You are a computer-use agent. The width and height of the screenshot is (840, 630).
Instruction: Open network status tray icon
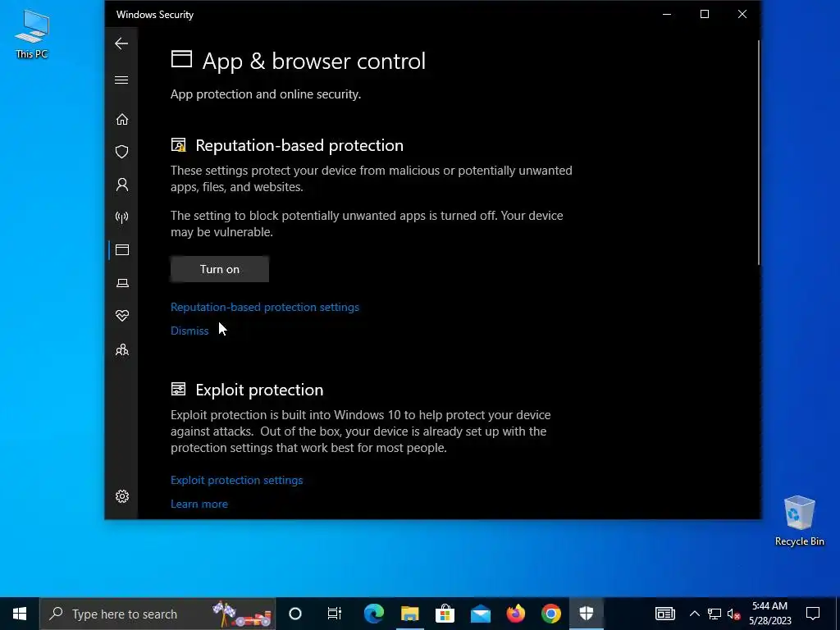click(x=714, y=614)
